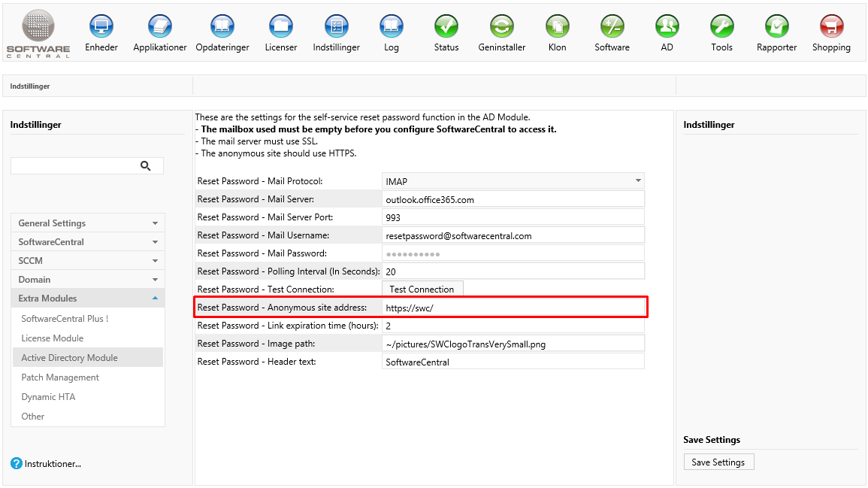
Task: Click the Applikationer toolbar icon
Action: pos(160,27)
